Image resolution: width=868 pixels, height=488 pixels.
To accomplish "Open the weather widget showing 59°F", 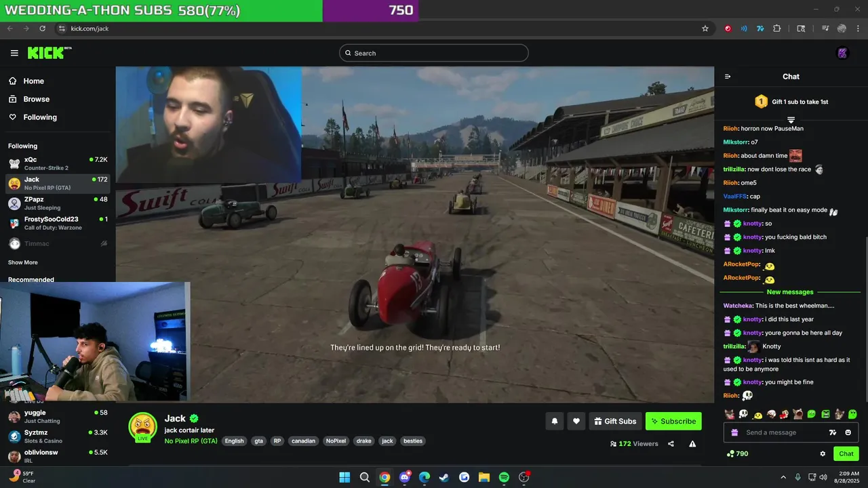I will pos(20,477).
